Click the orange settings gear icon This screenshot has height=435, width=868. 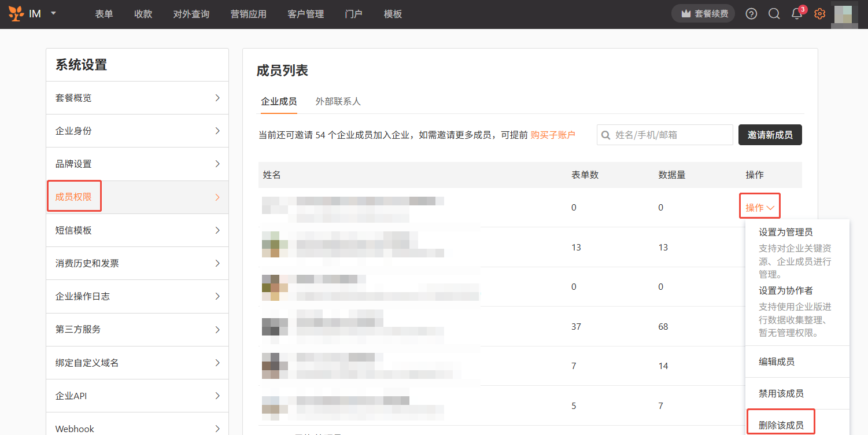(x=819, y=14)
